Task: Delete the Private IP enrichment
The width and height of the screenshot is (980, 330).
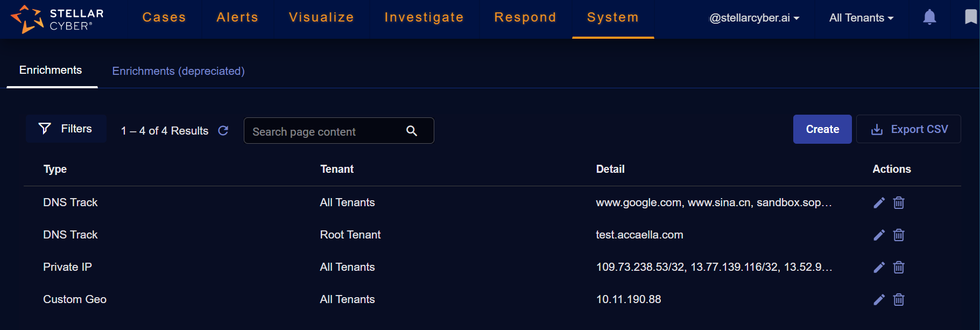Action: 899,268
